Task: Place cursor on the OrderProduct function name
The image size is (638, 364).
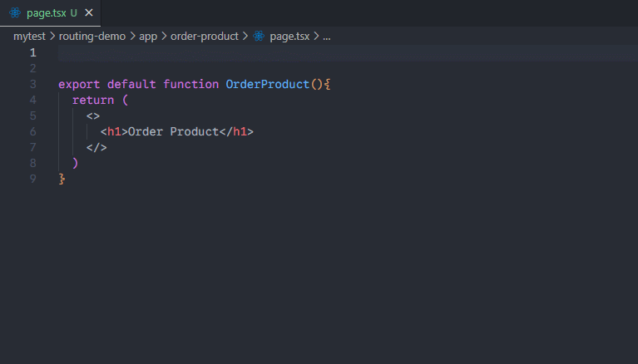Action: pyautogui.click(x=267, y=84)
